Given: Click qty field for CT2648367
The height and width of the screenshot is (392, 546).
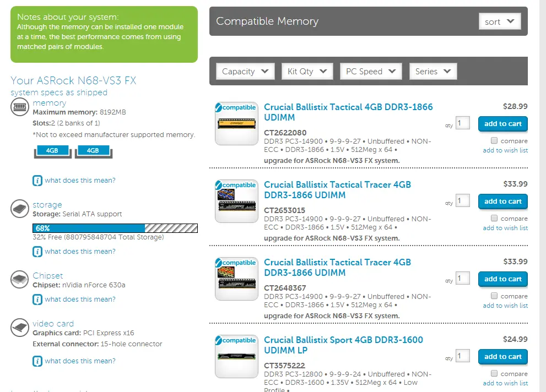Looking at the screenshot, I should click(463, 278).
